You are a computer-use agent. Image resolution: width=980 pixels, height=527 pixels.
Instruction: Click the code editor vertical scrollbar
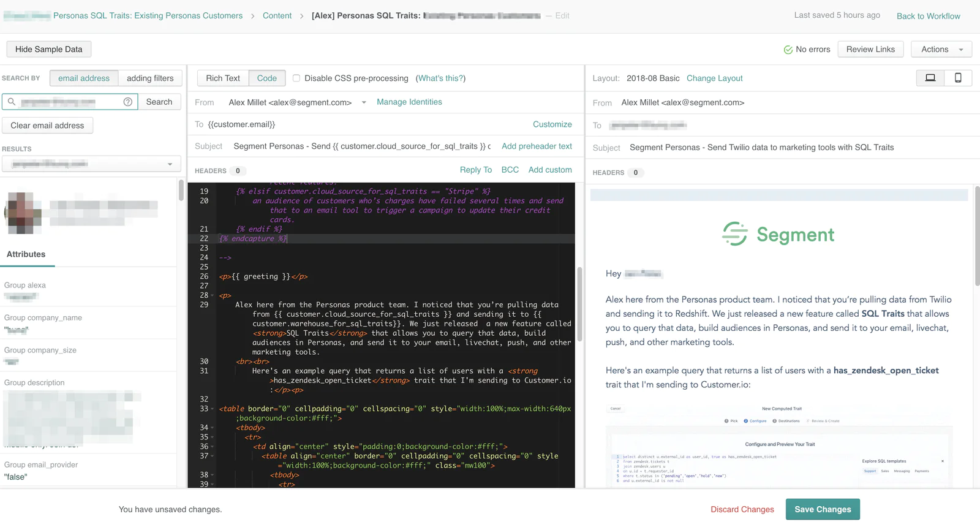point(579,303)
